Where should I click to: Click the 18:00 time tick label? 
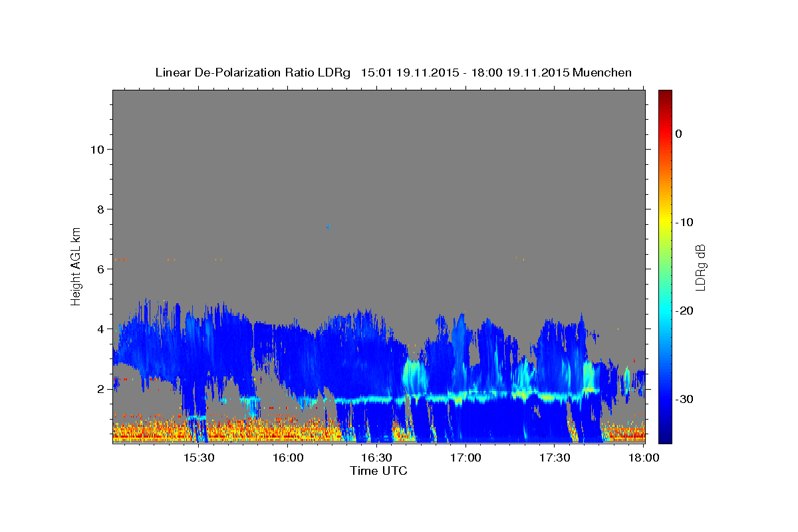(x=644, y=458)
